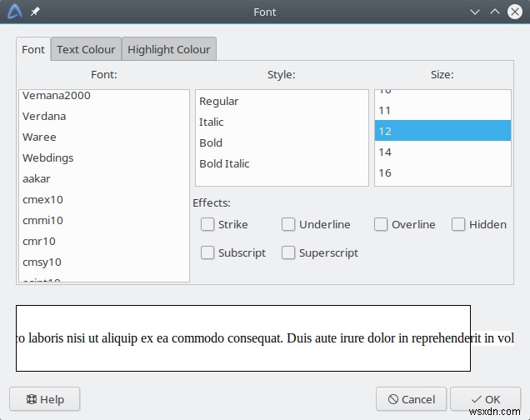Image resolution: width=530 pixels, height=420 pixels.
Task: Choose Bold Italic style
Action: 224,163
